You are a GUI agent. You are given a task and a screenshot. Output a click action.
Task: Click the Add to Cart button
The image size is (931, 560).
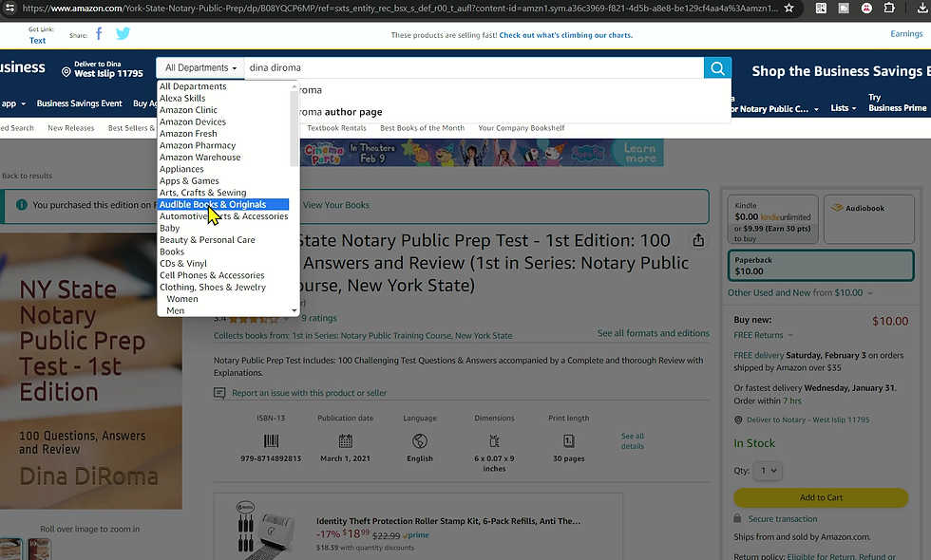[x=821, y=497]
